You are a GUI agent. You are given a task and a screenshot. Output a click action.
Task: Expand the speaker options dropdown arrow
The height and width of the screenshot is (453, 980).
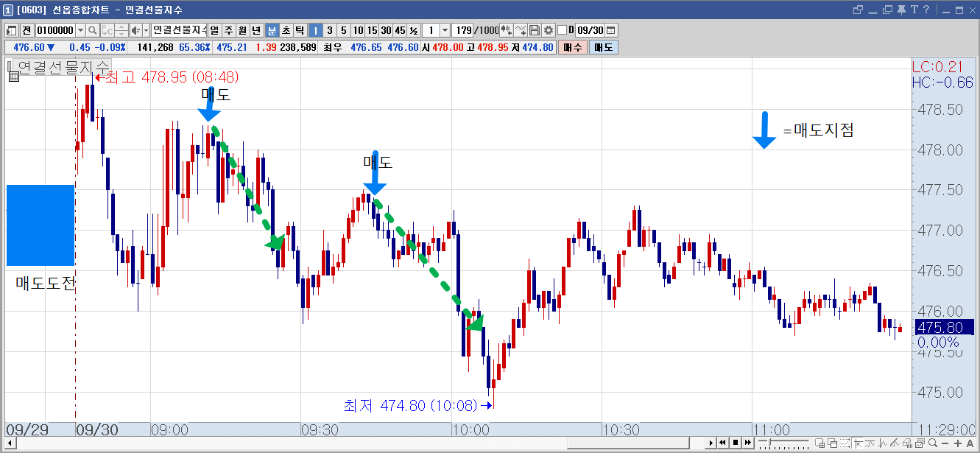(145, 30)
